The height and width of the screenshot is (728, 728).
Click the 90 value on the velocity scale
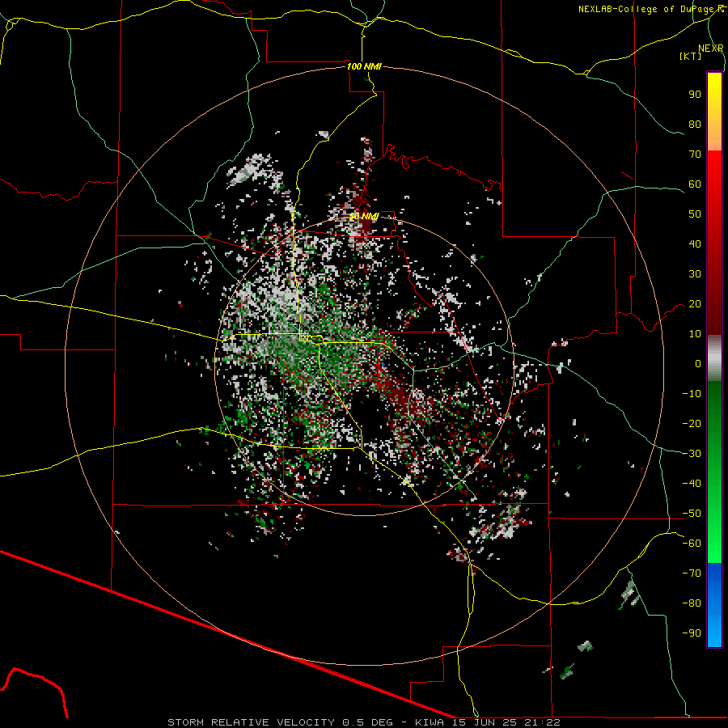695,95
